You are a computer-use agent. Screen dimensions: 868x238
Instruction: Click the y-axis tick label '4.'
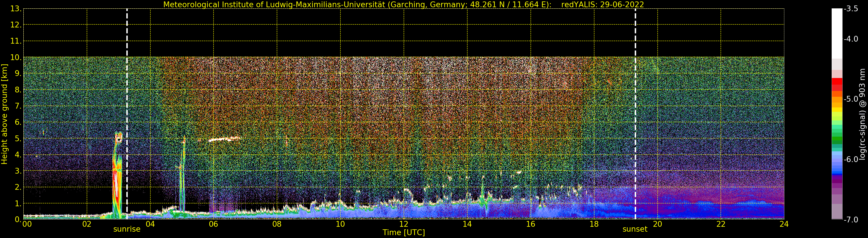[18, 155]
